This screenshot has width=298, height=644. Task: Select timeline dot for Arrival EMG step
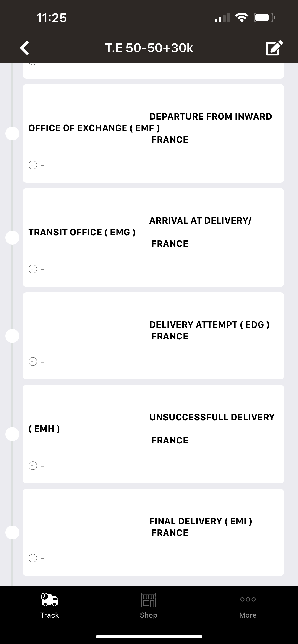12,237
